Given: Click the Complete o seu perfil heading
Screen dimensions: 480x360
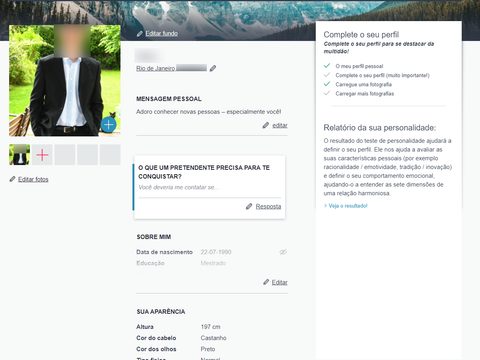Looking at the screenshot, I should (361, 35).
